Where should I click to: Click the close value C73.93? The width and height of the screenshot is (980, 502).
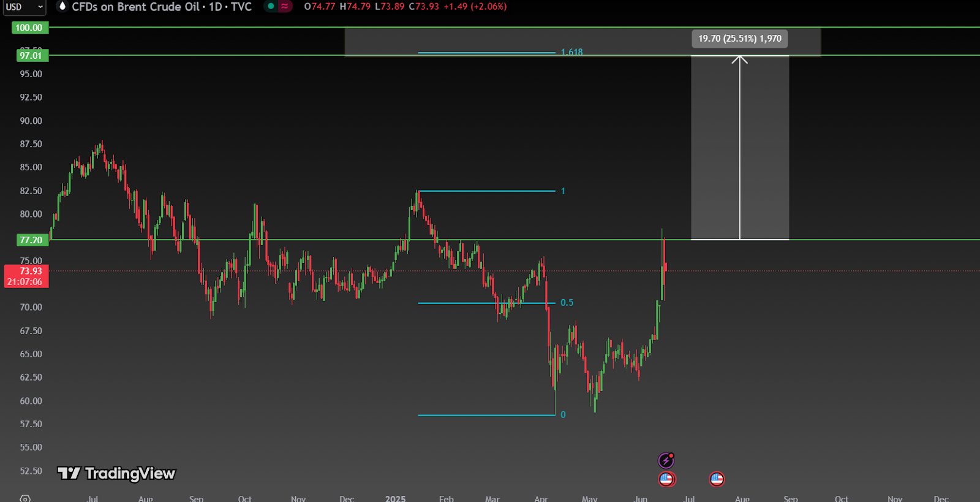tap(424, 7)
